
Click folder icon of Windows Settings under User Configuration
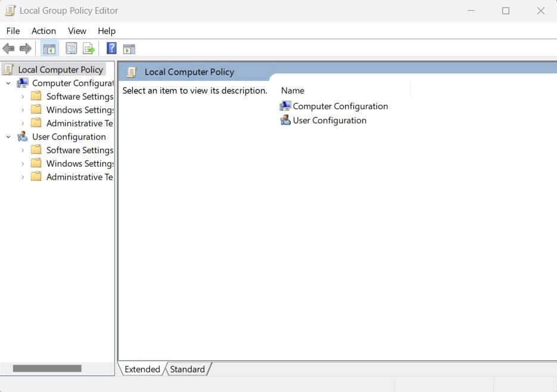coord(36,163)
